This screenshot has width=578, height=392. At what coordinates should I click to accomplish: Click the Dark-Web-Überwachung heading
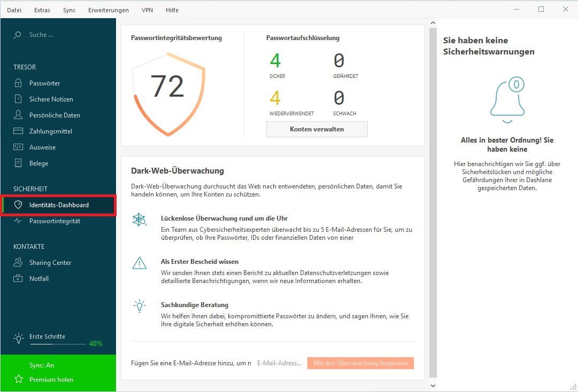pyautogui.click(x=178, y=171)
